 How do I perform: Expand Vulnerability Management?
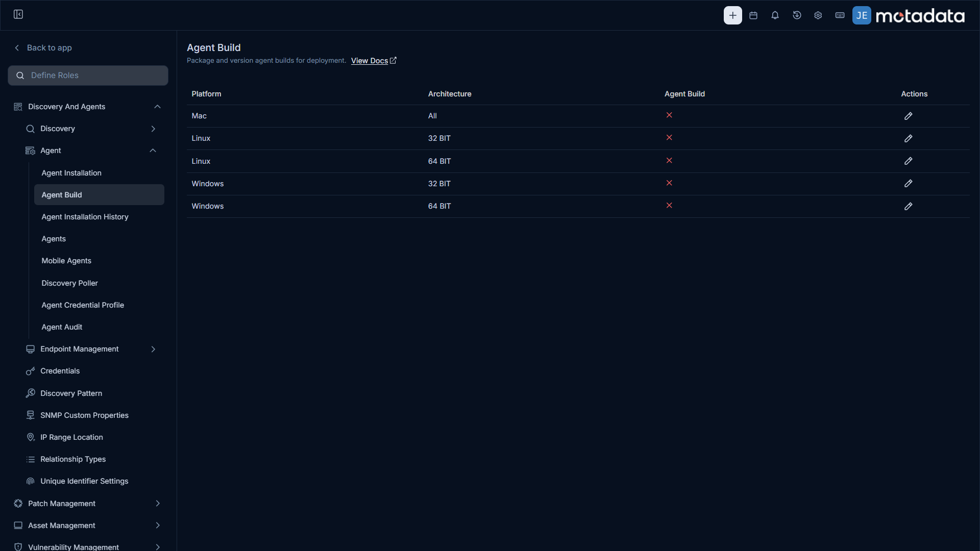point(158,547)
